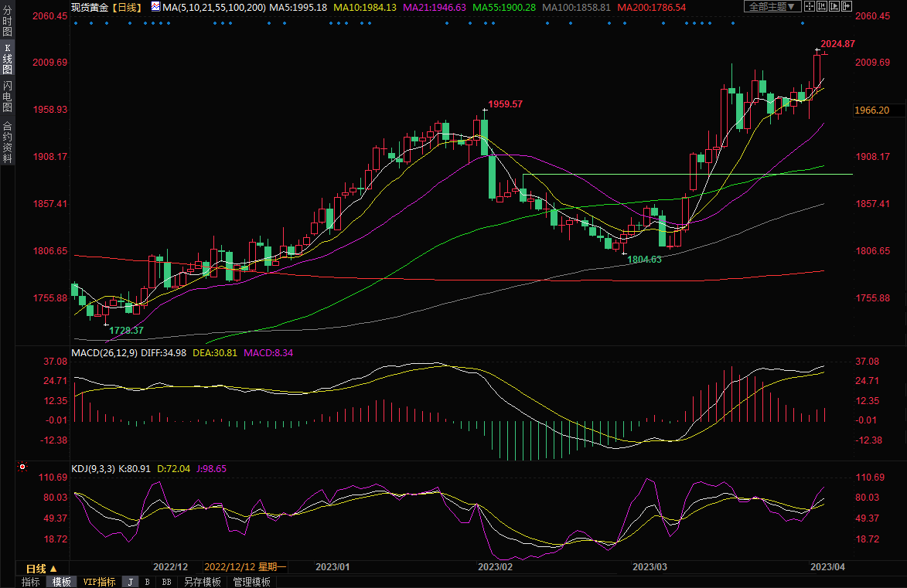Toggle the B template button
Viewport: 907px width, 588px height.
[147, 582]
